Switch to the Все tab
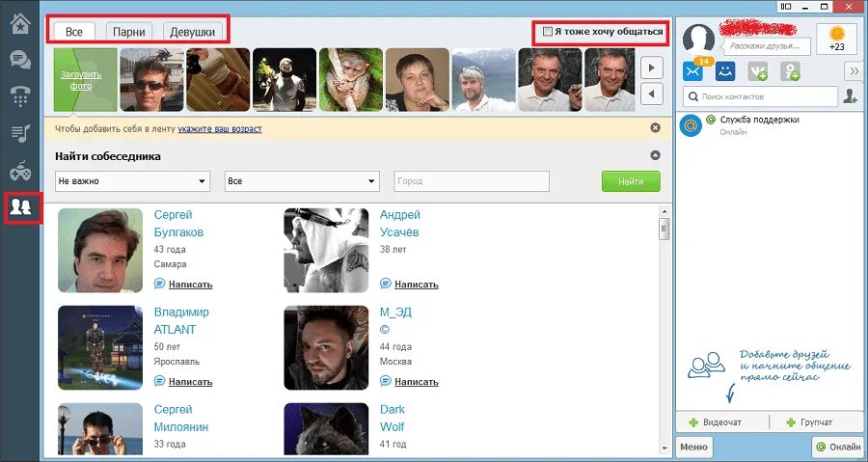 (73, 32)
